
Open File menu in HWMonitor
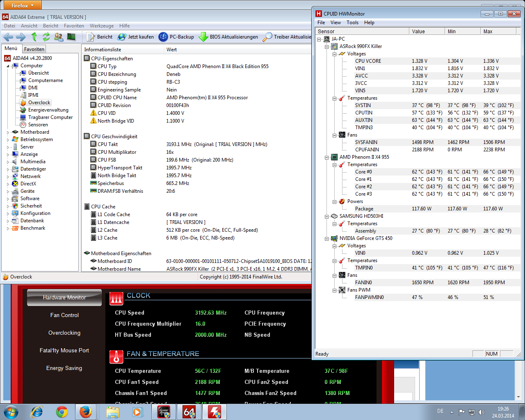(x=321, y=23)
